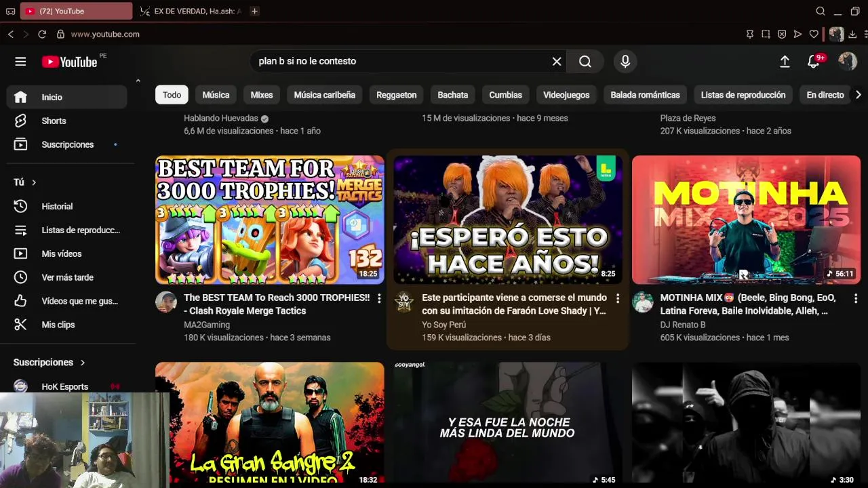Open browser downloads icon

(852, 34)
